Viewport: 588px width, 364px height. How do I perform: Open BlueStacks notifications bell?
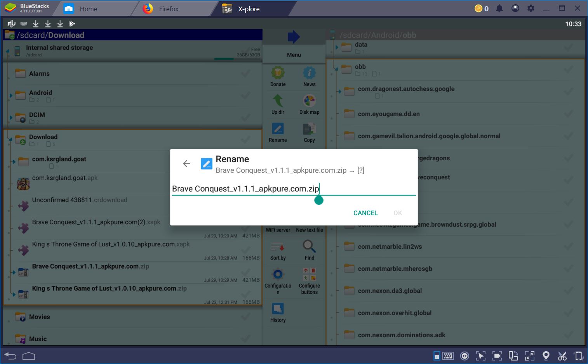499,9
